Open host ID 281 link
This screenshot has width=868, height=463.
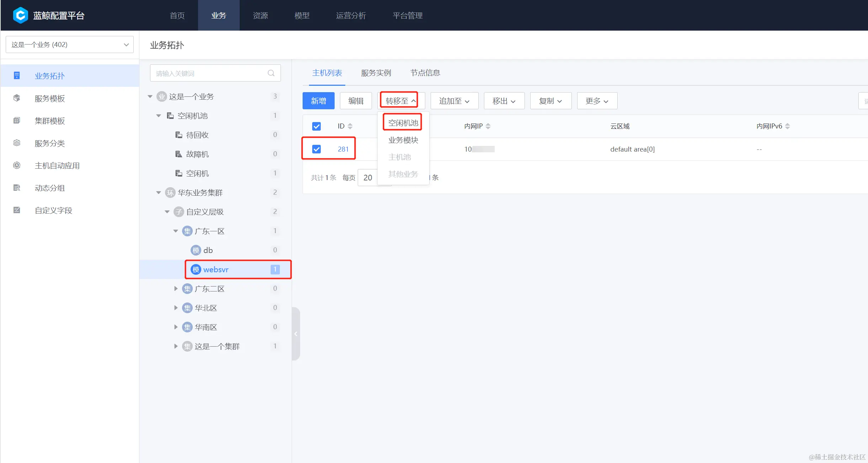tap(343, 149)
